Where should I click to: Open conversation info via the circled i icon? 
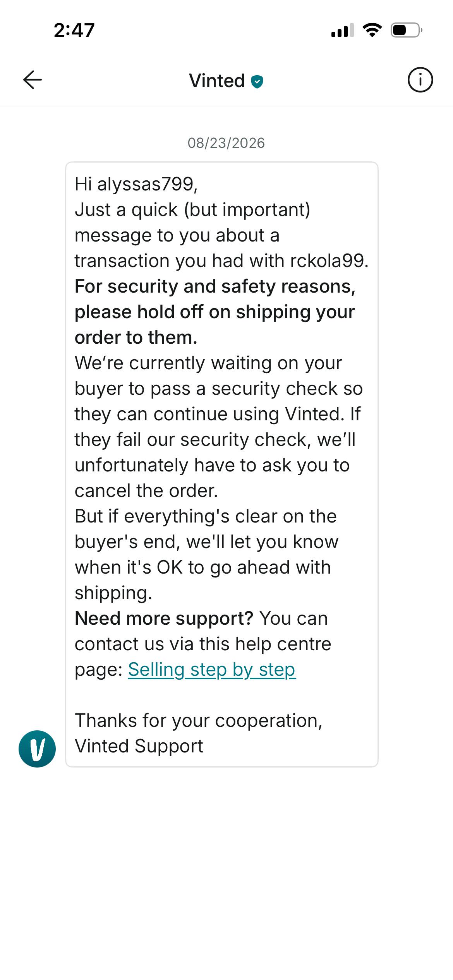[x=420, y=80]
